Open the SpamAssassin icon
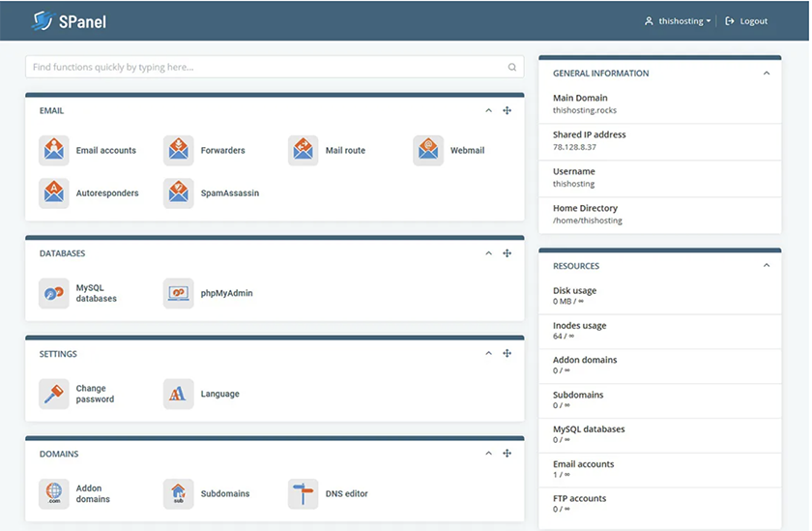Image resolution: width=812 pixels, height=531 pixels. click(179, 193)
